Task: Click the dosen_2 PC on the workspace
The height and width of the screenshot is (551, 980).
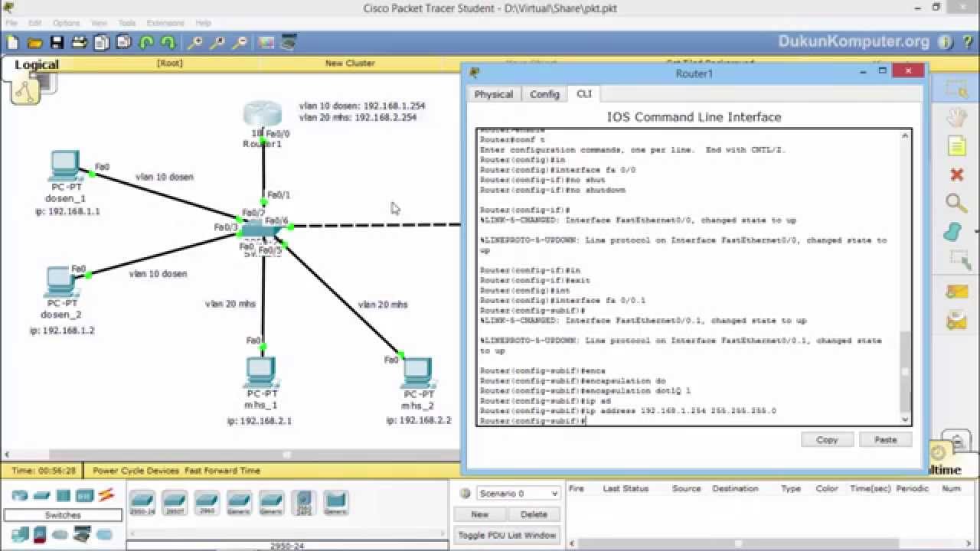Action: [x=61, y=282]
